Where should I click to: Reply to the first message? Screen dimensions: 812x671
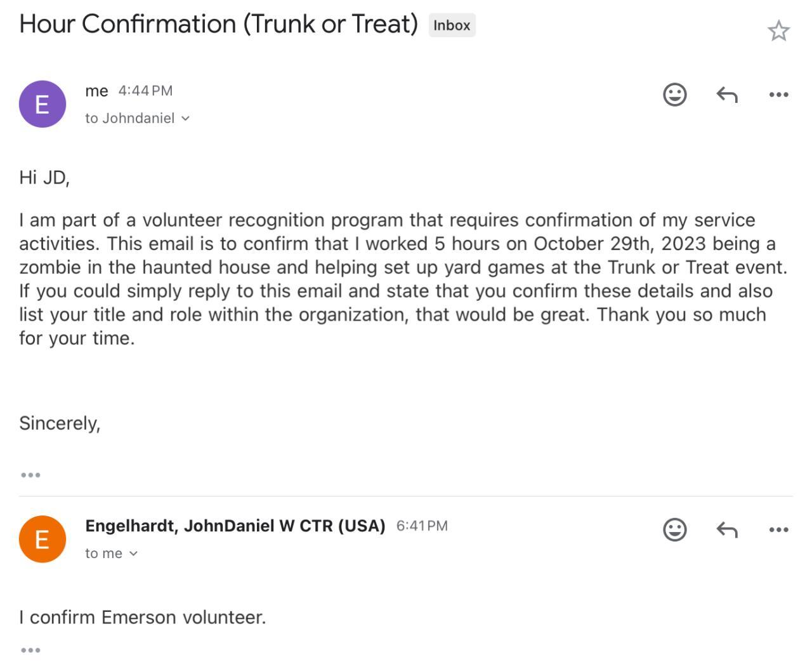[727, 95]
